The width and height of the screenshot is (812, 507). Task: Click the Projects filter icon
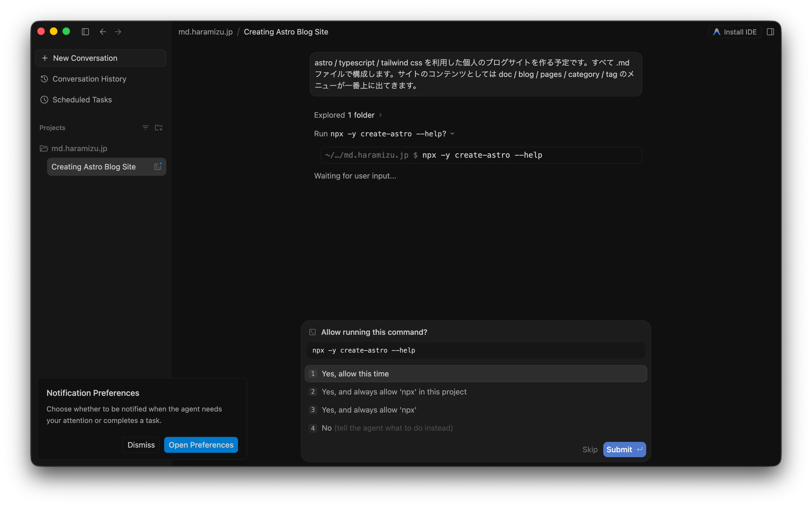click(146, 128)
